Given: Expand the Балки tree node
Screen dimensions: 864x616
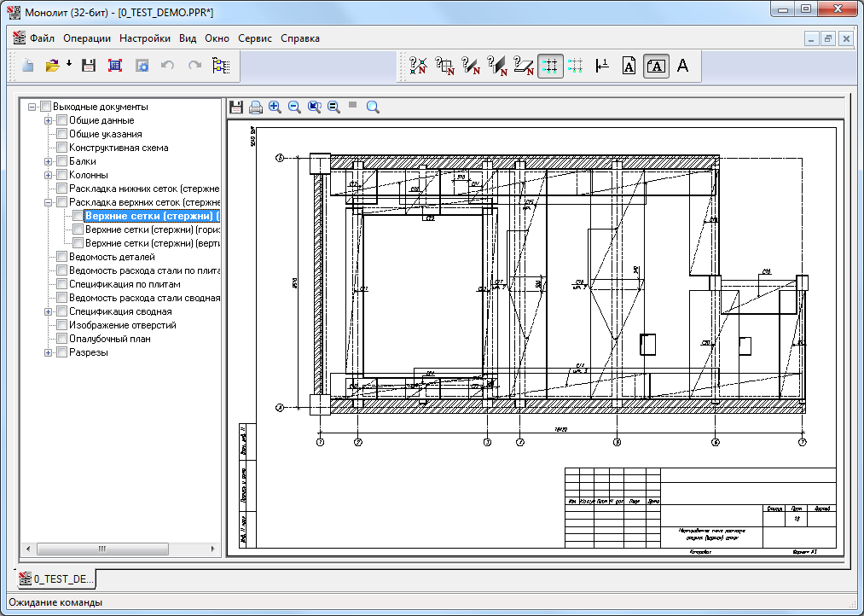Looking at the screenshot, I should tap(49, 161).
